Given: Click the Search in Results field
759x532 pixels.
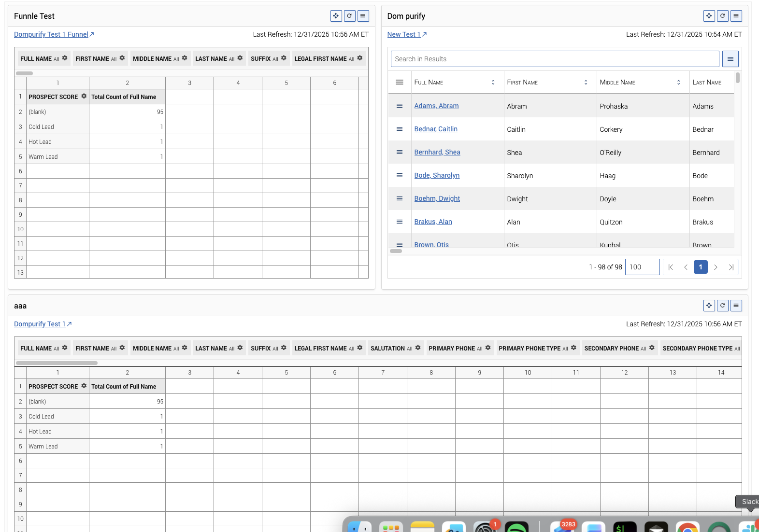Looking at the screenshot, I should (554, 59).
